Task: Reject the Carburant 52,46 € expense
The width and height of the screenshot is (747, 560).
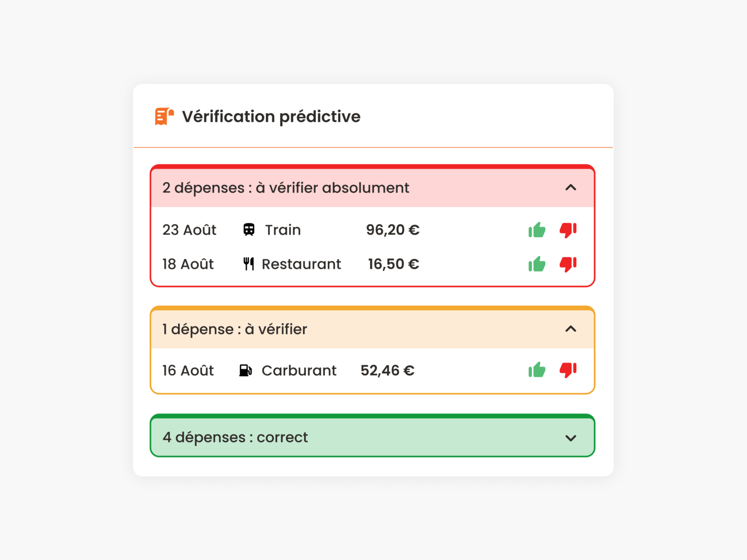Action: tap(568, 370)
